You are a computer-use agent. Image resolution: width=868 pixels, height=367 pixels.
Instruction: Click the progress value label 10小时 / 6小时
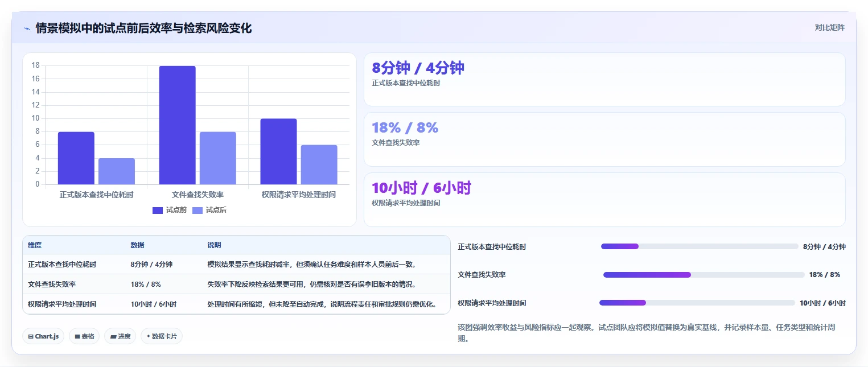pos(822,303)
